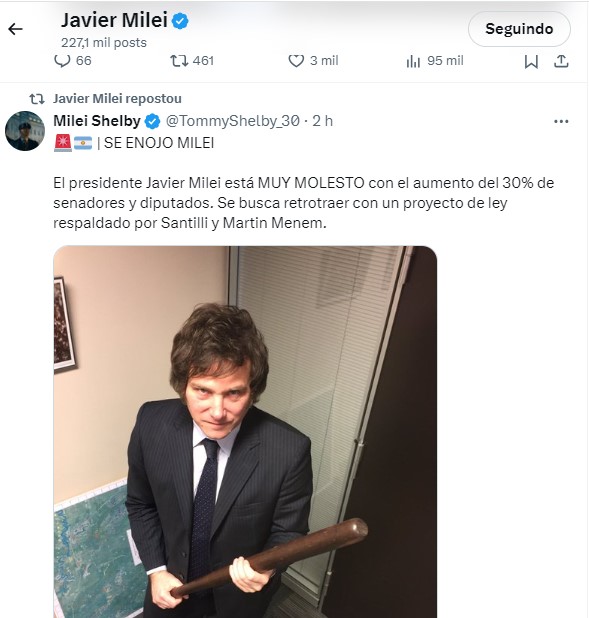Click the 2 h post timestamp
The width and height of the screenshot is (589, 618).
click(322, 121)
